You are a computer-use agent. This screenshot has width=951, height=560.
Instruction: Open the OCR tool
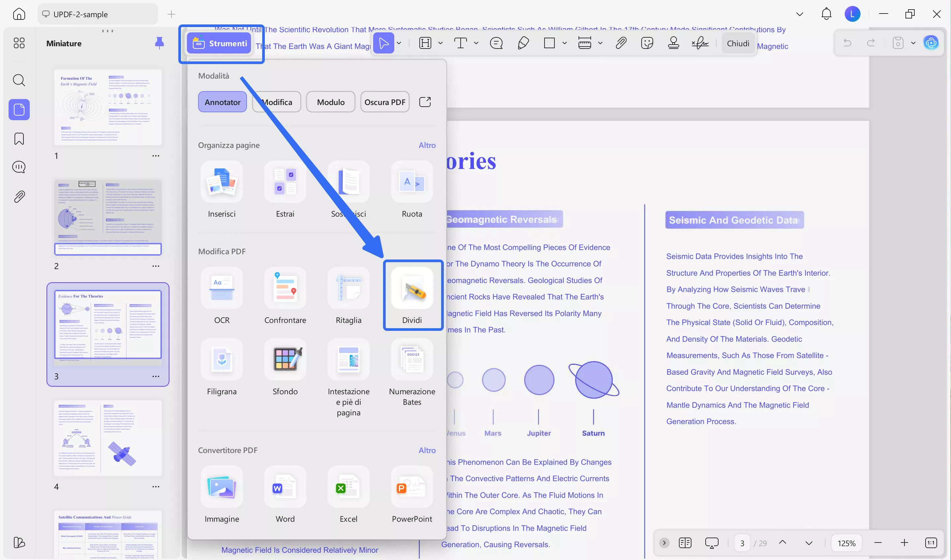click(222, 288)
